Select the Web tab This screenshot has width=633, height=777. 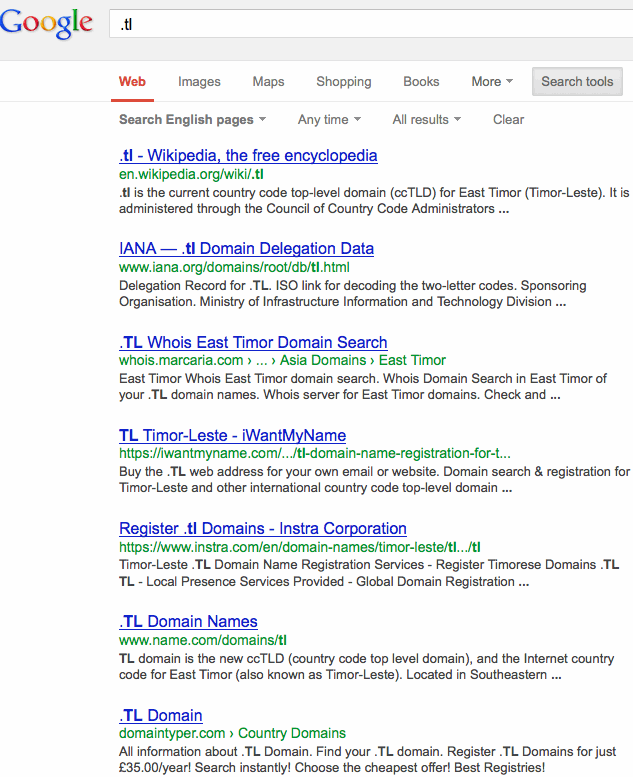tap(132, 82)
